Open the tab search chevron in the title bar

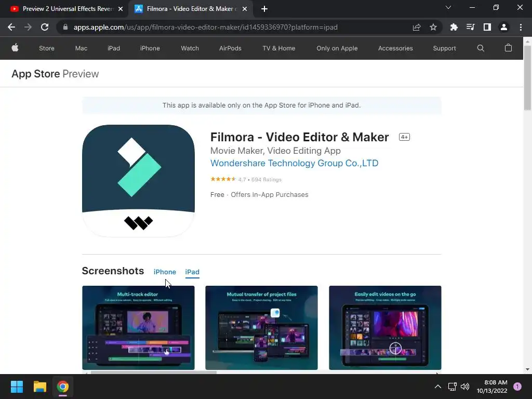tap(448, 7)
